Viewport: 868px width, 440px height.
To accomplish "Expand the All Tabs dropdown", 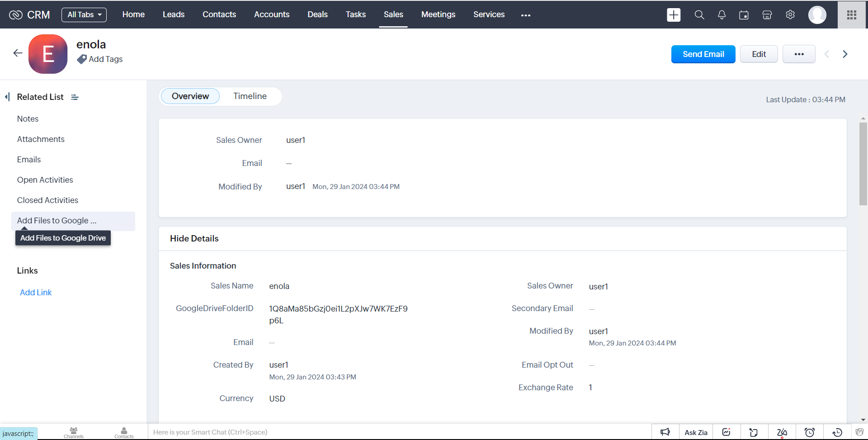I will click(84, 15).
